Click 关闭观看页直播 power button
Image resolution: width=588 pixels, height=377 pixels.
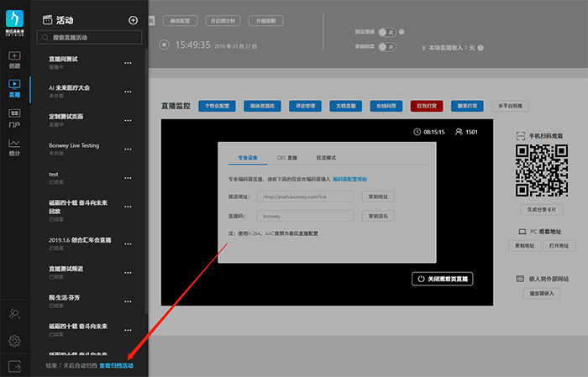443,278
